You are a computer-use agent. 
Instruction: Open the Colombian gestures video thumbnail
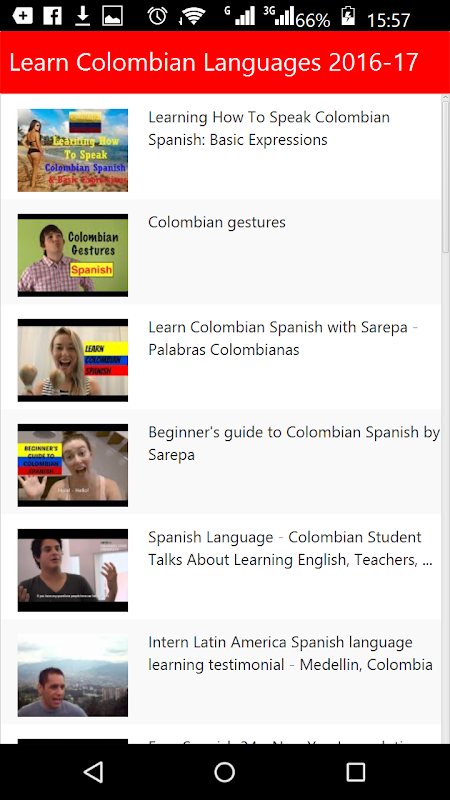pos(73,255)
